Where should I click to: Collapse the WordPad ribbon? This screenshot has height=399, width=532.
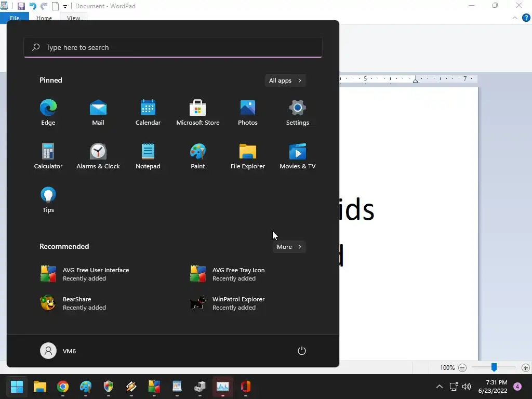[x=515, y=18]
